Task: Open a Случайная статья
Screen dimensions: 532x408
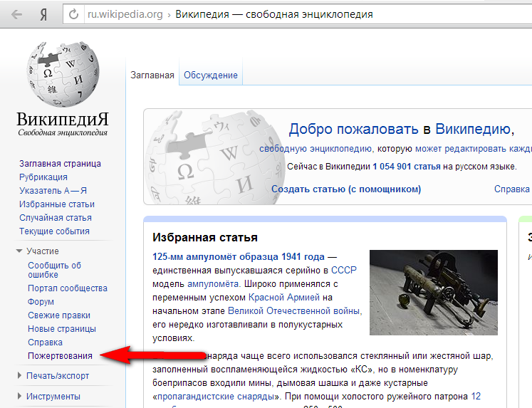Action: coord(56,218)
